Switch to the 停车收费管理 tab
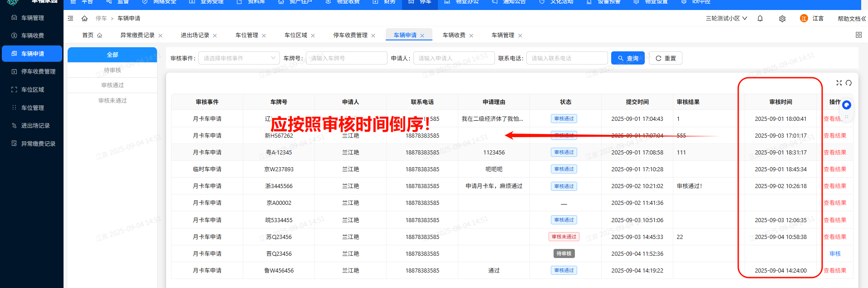Screen dimensions: 868x288 (350, 35)
